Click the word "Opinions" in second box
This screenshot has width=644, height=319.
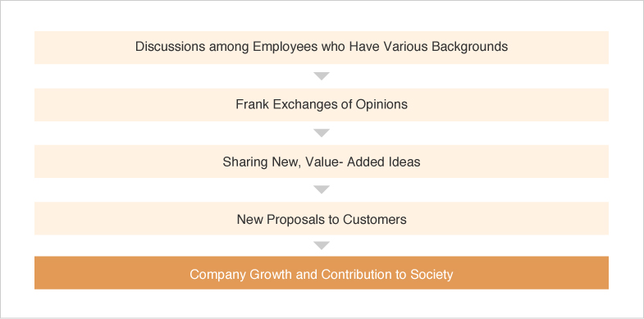381,104
